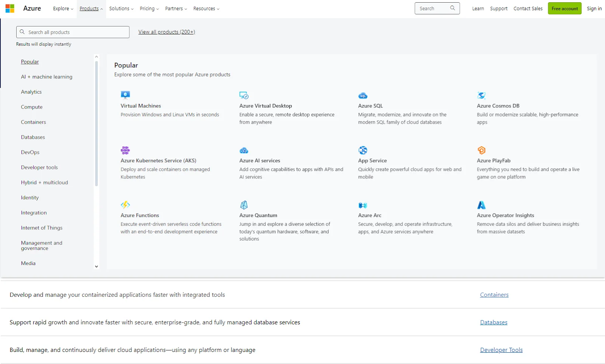This screenshot has height=364, width=605.
Task: Click the Virtual Machines product icon
Action: (x=125, y=95)
